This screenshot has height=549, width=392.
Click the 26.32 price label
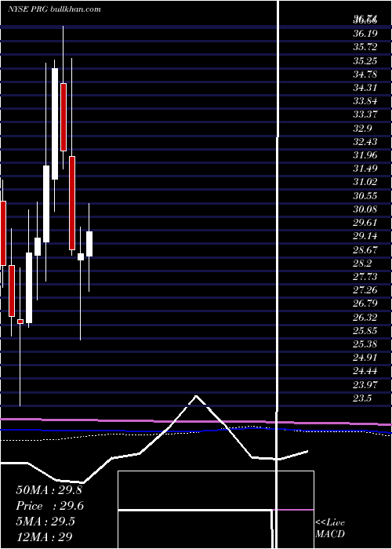[x=365, y=317]
